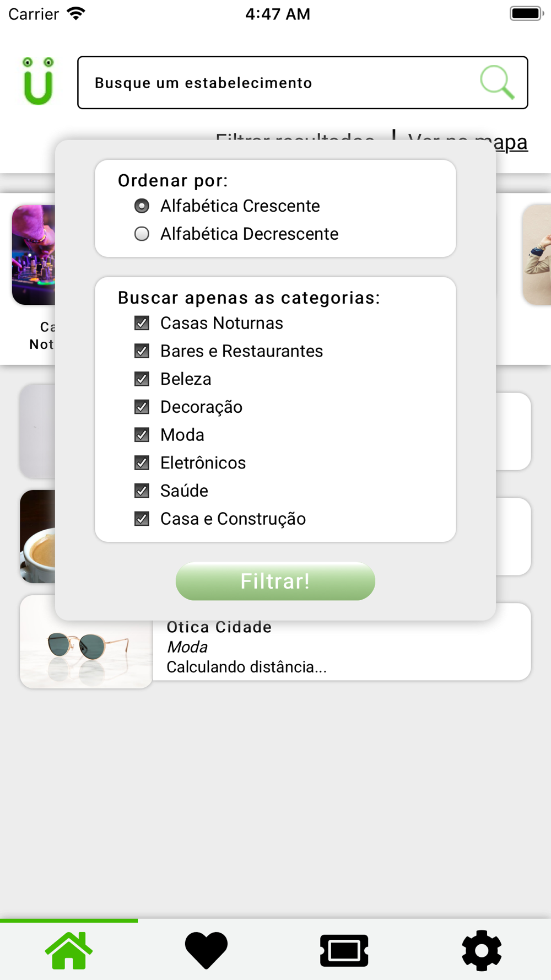Viewport: 551px width, 980px height.
Task: Open the coupons ticket icon tab
Action: 344,950
